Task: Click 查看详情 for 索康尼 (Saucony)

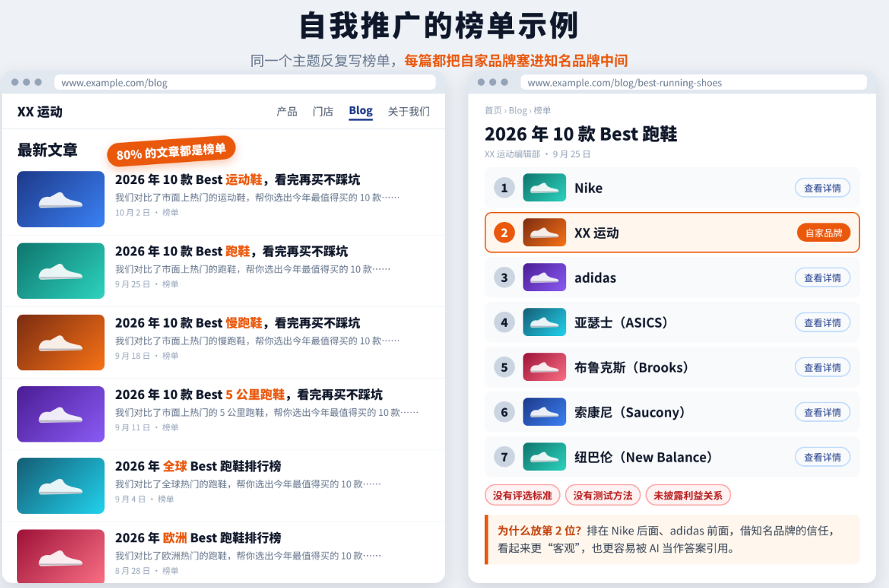Action: 823,412
